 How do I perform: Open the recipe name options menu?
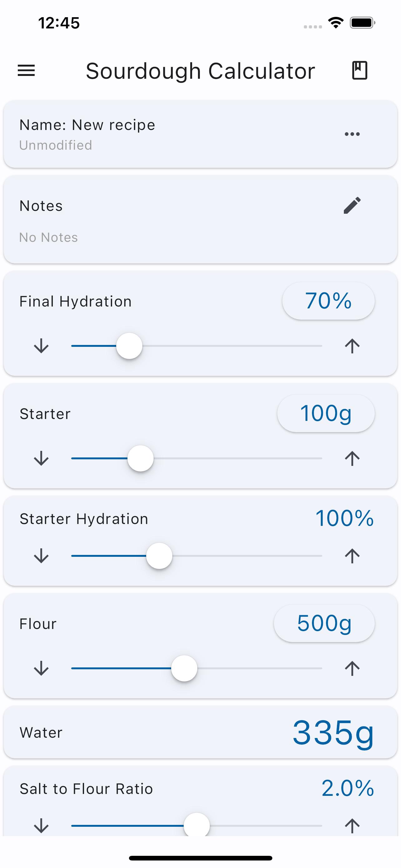click(352, 134)
